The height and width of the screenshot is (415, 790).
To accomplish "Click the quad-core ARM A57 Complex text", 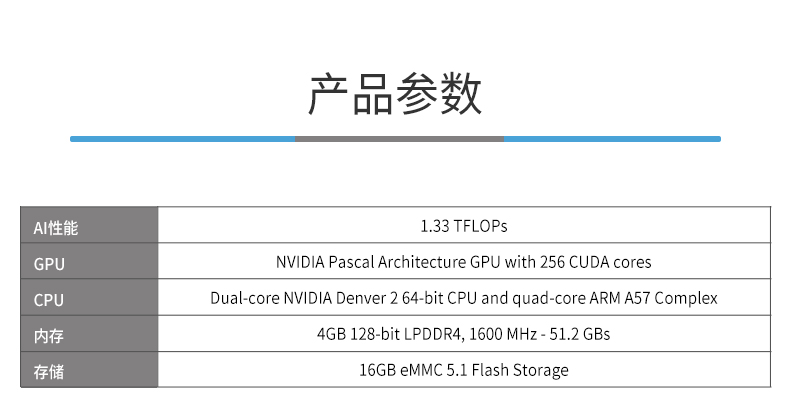I will tap(615, 298).
